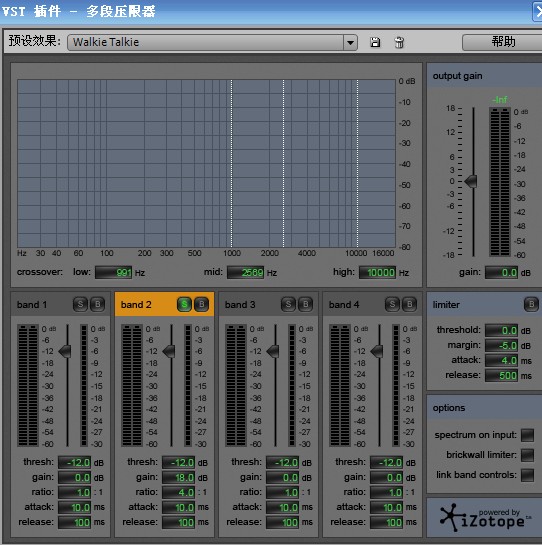Select the band 4 header label
This screenshot has width=542, height=545.
(x=344, y=305)
